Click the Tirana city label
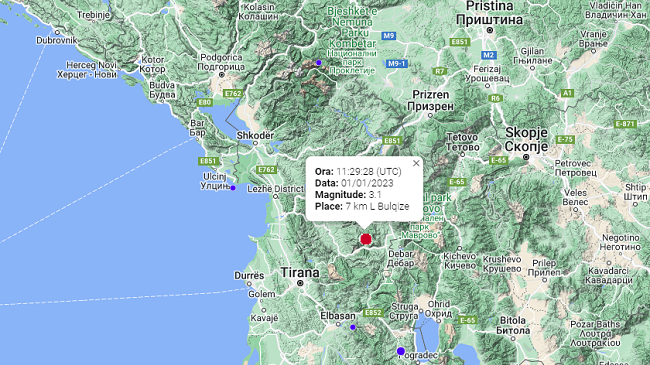The image size is (650, 365). point(300,273)
